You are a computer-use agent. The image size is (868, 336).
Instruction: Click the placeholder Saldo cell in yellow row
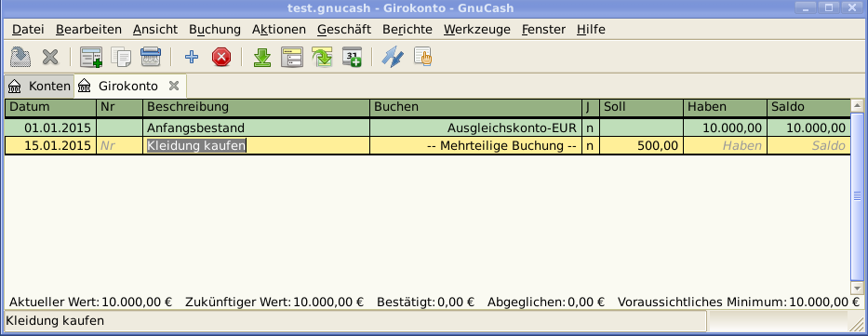[x=808, y=146]
